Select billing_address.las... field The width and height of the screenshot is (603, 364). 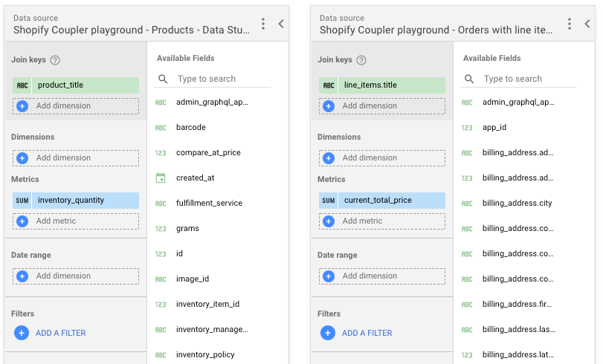click(518, 329)
